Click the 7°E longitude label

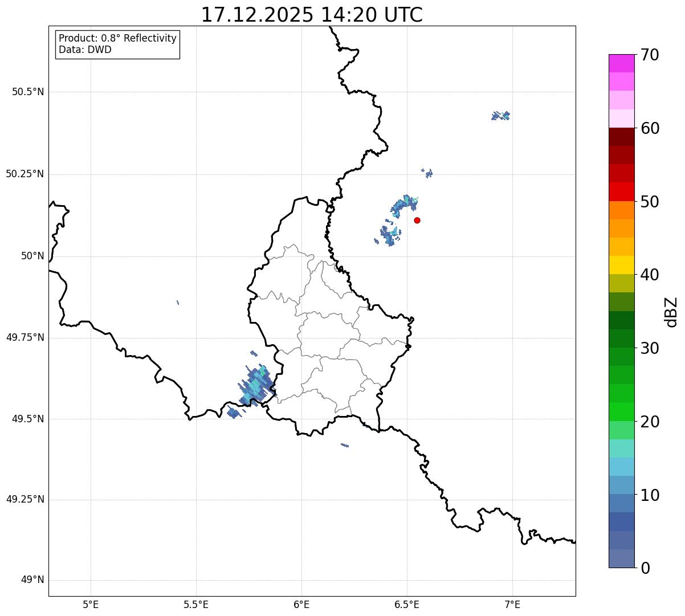(513, 604)
